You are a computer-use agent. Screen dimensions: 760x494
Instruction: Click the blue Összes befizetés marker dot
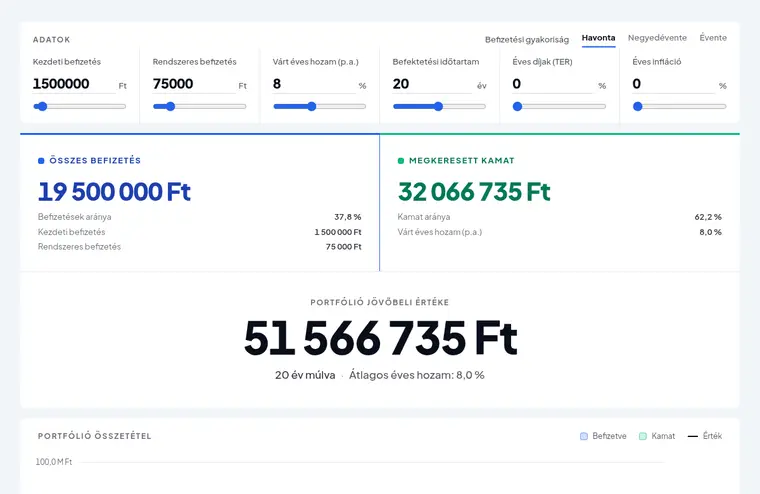41,161
